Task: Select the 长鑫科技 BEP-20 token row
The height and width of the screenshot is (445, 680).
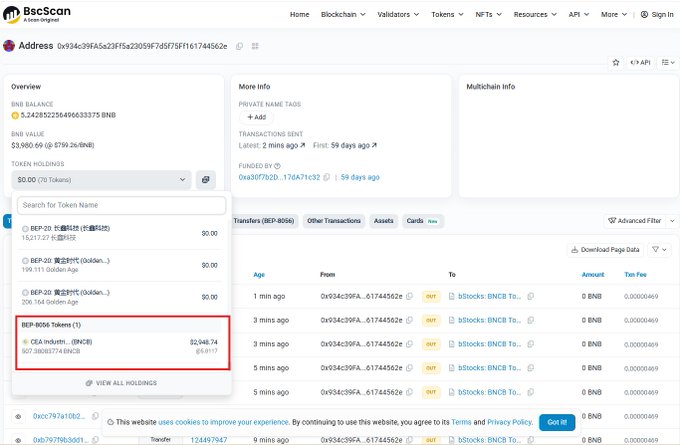Action: pos(119,233)
